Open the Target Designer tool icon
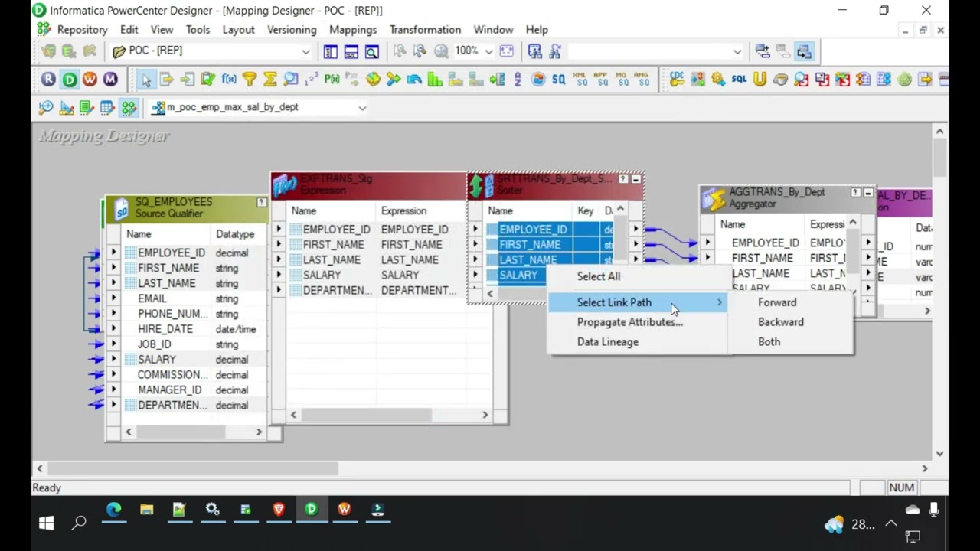The height and width of the screenshot is (551, 980). point(66,108)
